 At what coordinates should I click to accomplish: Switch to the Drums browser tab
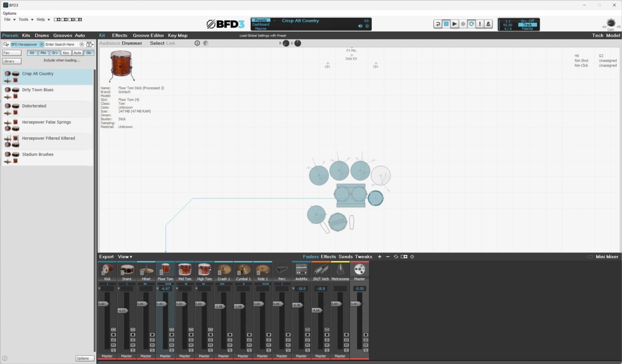point(42,35)
